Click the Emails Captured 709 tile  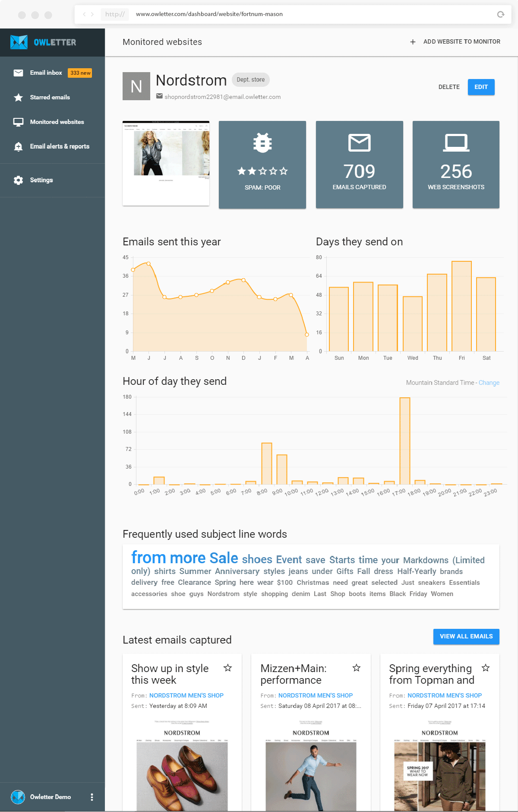360,165
